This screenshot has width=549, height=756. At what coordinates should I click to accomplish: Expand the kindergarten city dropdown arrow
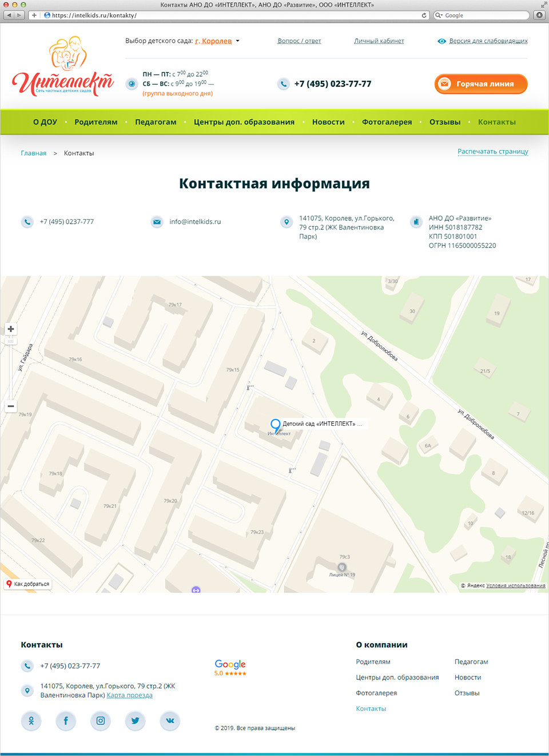click(x=238, y=41)
